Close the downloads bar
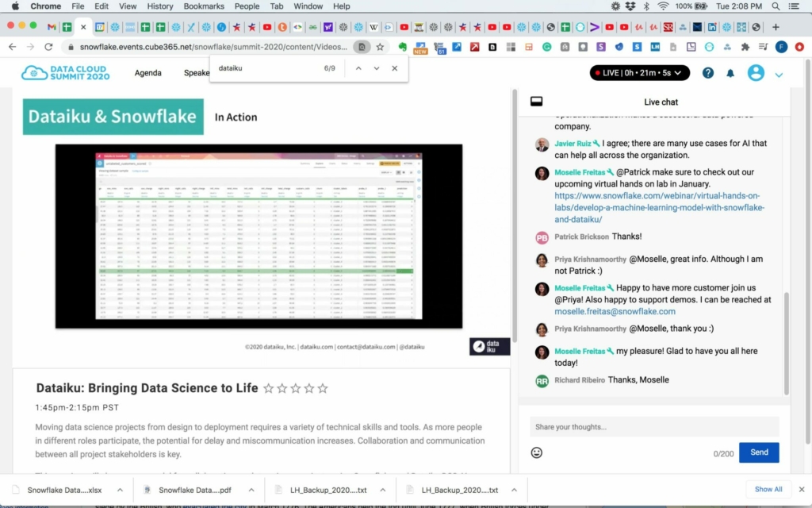Viewport: 812px width, 508px height. point(802,489)
